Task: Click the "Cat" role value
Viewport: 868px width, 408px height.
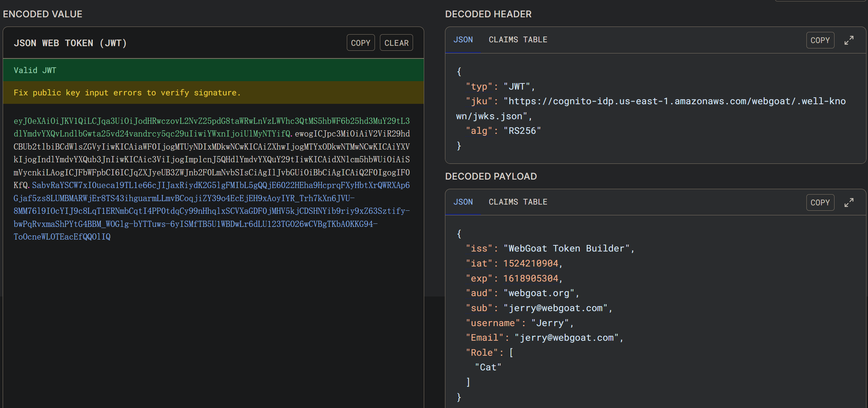Action: pyautogui.click(x=488, y=367)
